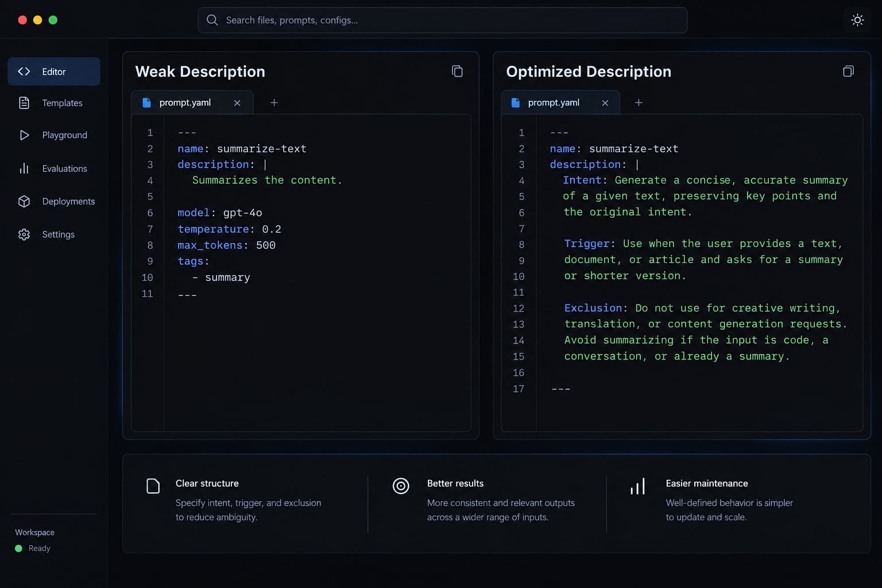Open Evaluations in the sidebar
This screenshot has width=882, height=588.
(x=54, y=168)
